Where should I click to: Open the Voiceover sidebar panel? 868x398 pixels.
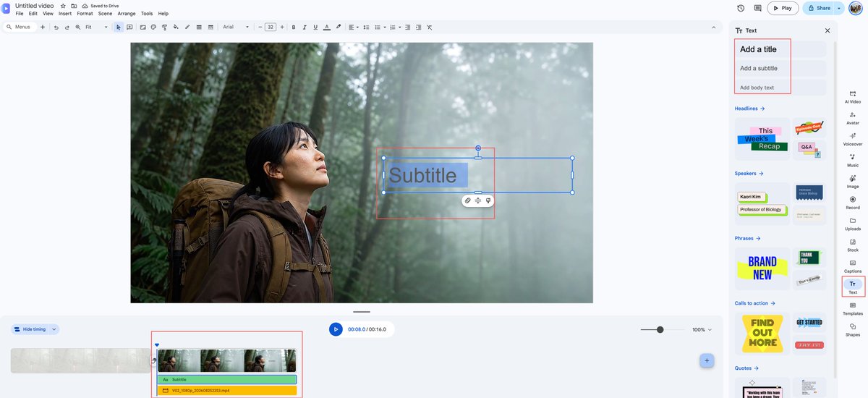point(853,139)
